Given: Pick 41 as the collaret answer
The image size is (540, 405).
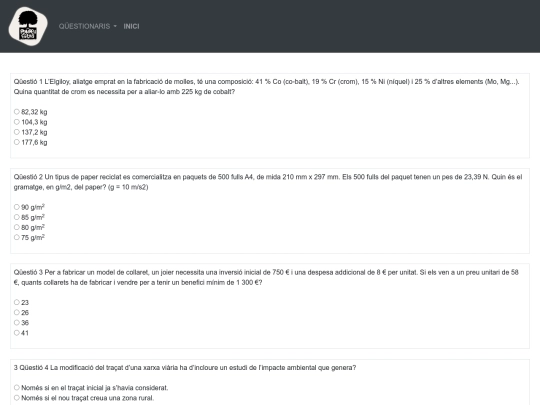Looking at the screenshot, I should coord(17,333).
